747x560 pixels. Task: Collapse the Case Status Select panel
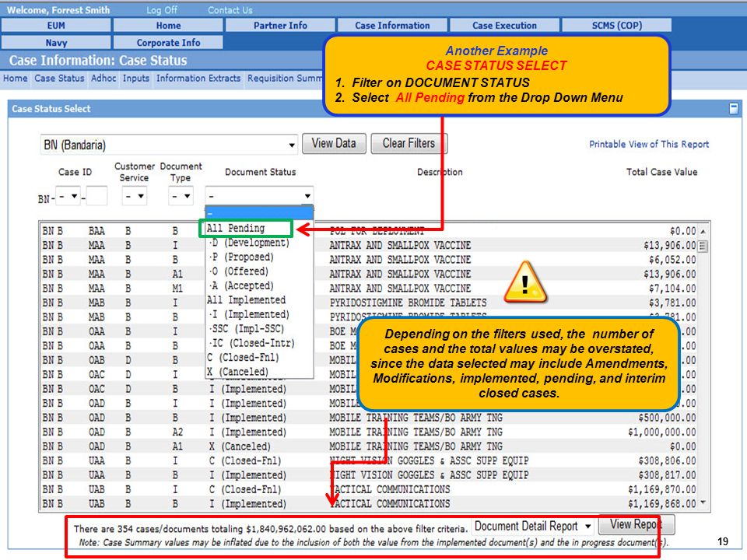(x=734, y=109)
